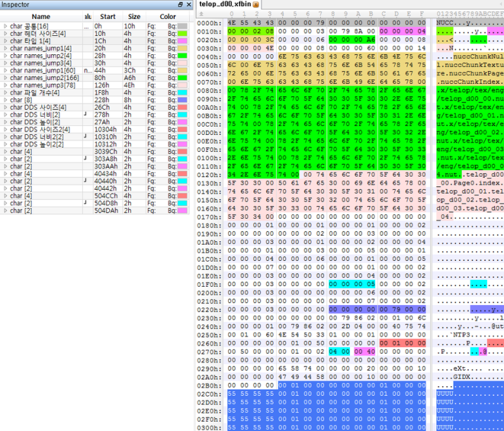The width and height of the screenshot is (504, 431).
Task: Expand char names_jump3[78] entry
Action: tap(5, 85)
